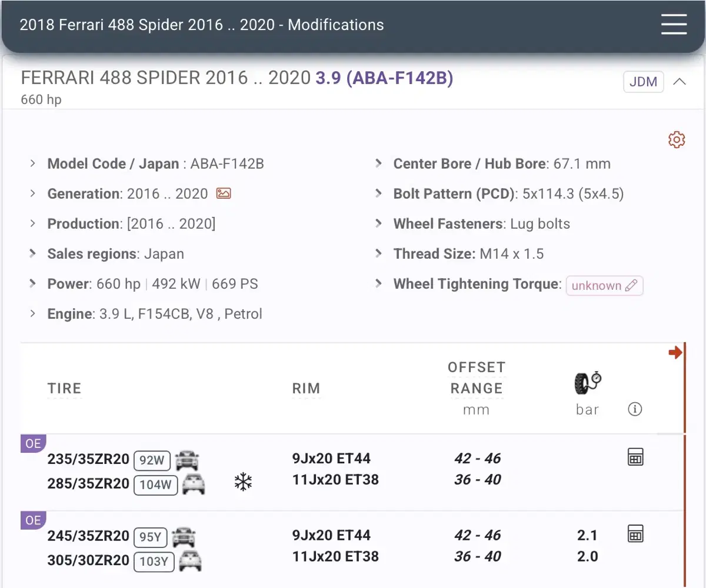Select tire size 235/35ZR20
706x588 pixels.
click(x=88, y=459)
